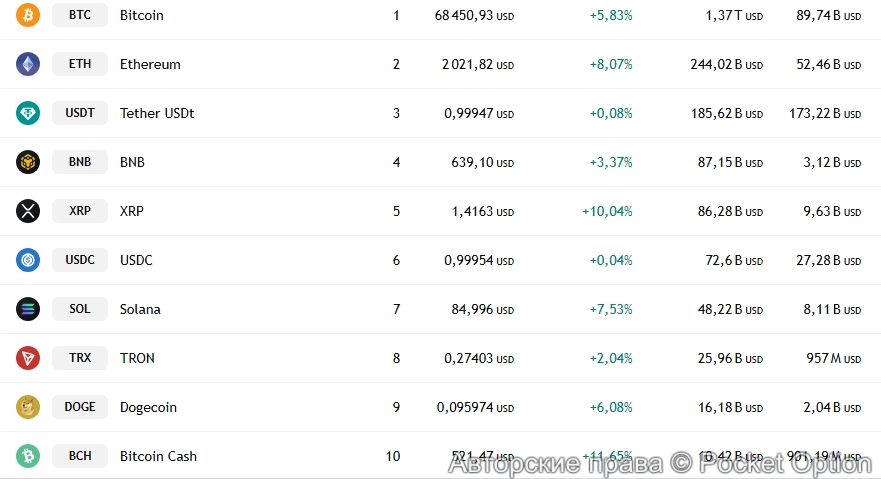Click Ethereum market cap 244,02 B
This screenshot has width=881, height=479.
(x=725, y=64)
